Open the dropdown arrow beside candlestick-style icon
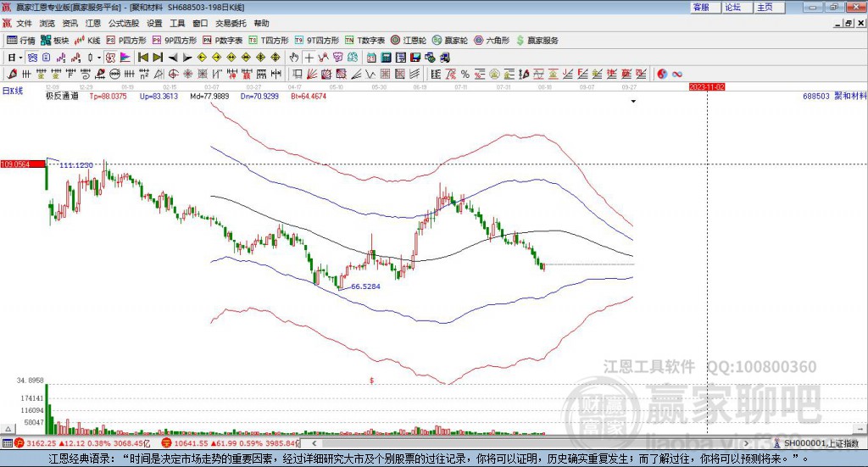 [99, 58]
